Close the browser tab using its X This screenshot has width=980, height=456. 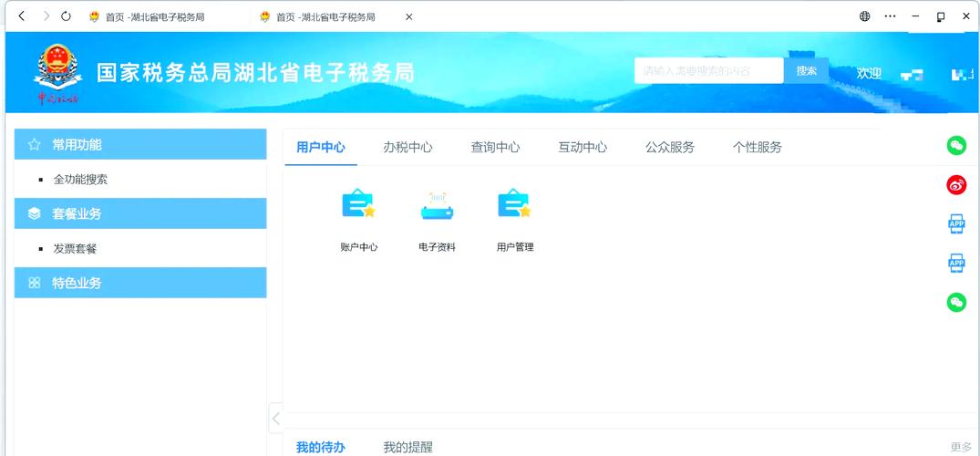pyautogui.click(x=408, y=17)
